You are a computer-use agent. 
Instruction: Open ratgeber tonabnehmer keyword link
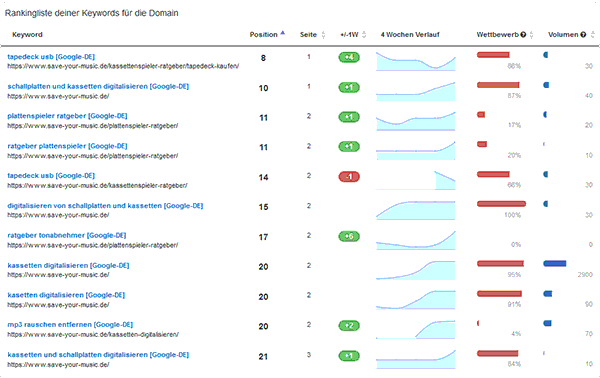coord(67,235)
